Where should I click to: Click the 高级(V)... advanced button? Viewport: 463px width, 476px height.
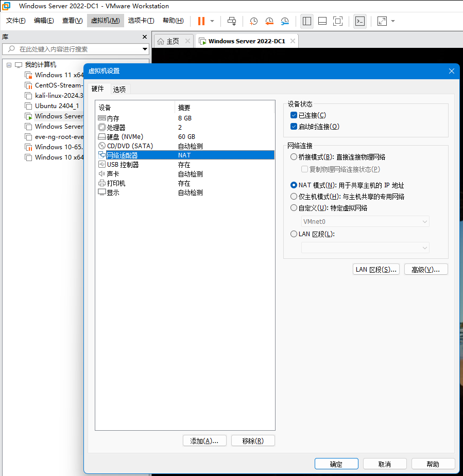pyautogui.click(x=426, y=269)
